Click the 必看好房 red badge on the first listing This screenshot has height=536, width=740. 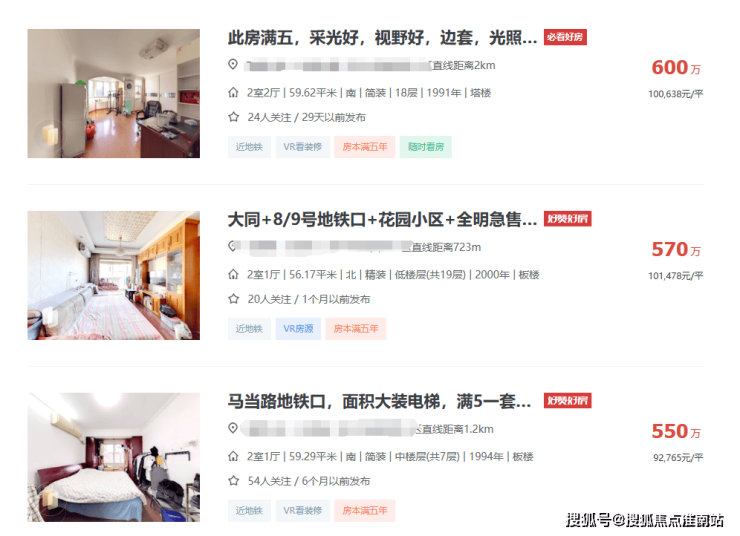[x=565, y=37]
